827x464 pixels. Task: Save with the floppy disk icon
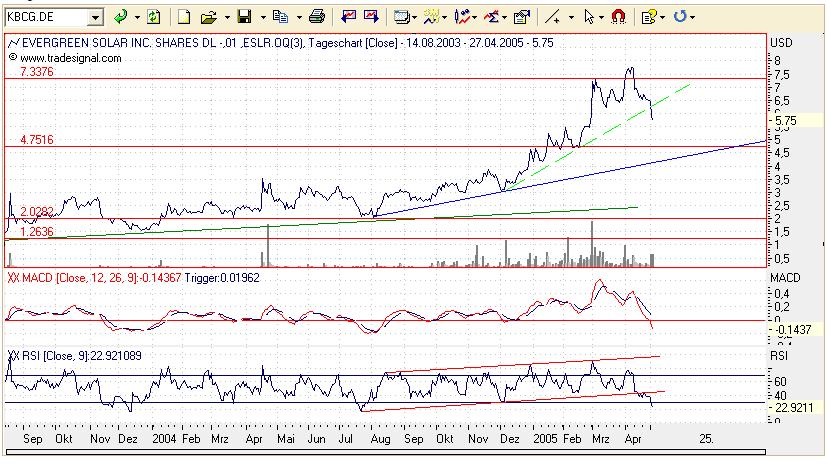click(244, 17)
